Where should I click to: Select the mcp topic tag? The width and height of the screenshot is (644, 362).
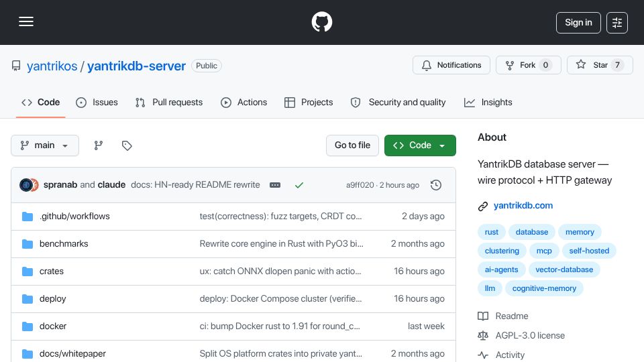point(544,251)
